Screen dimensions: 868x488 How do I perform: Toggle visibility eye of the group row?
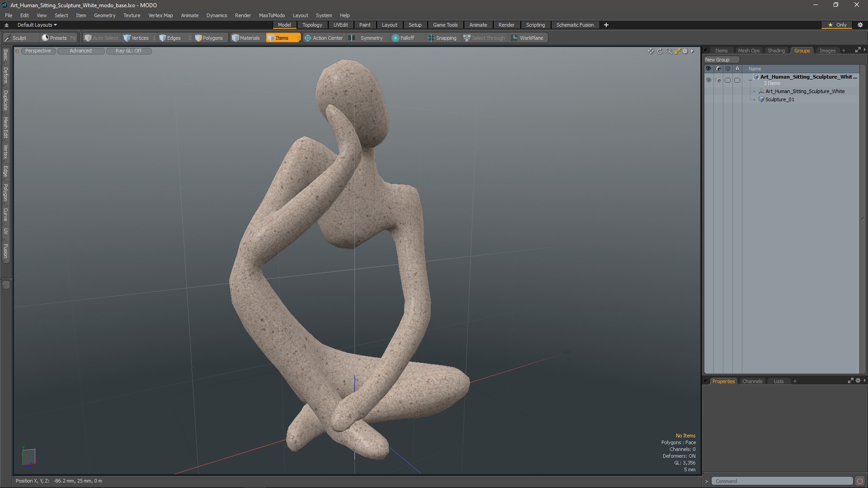tap(708, 80)
